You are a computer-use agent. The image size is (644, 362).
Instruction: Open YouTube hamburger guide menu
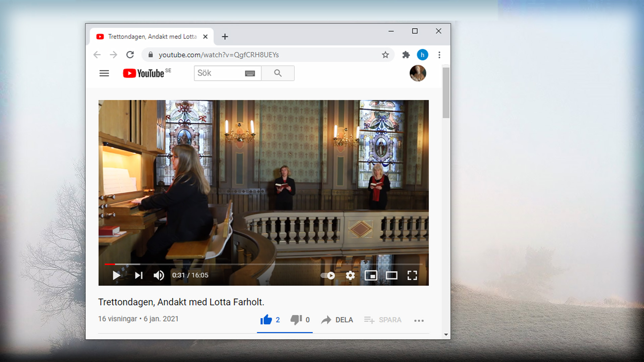pos(104,73)
